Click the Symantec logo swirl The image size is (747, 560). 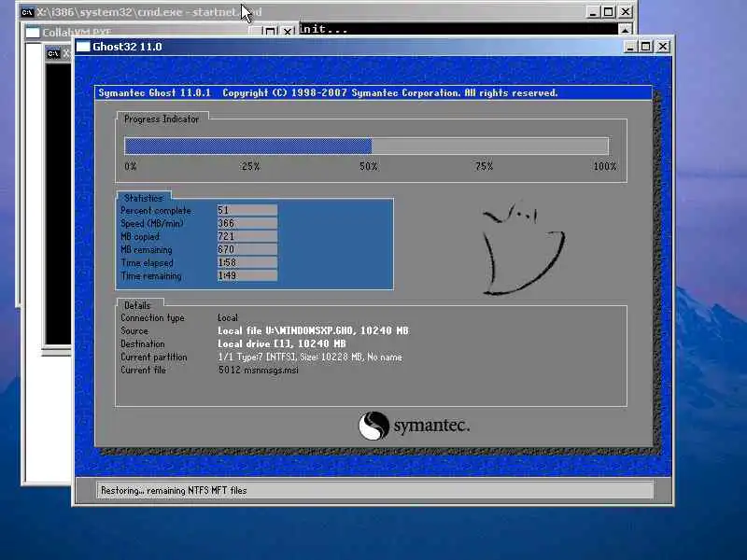point(374,426)
